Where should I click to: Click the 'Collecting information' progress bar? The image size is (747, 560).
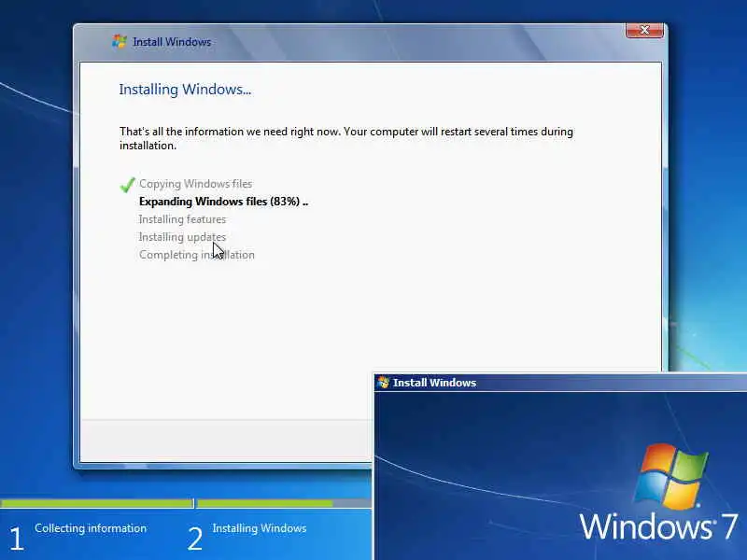[97, 503]
